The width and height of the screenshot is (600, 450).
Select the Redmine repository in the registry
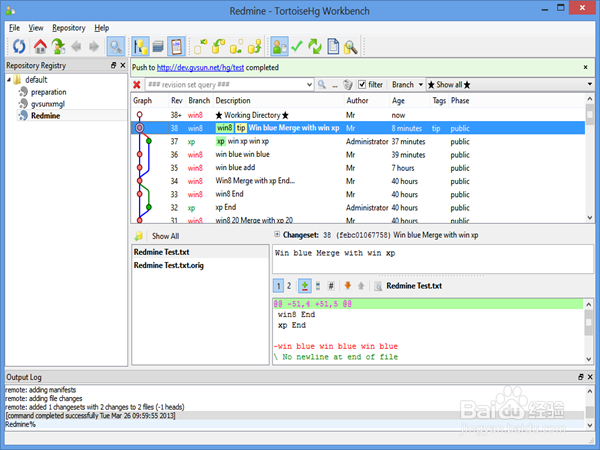(46, 116)
